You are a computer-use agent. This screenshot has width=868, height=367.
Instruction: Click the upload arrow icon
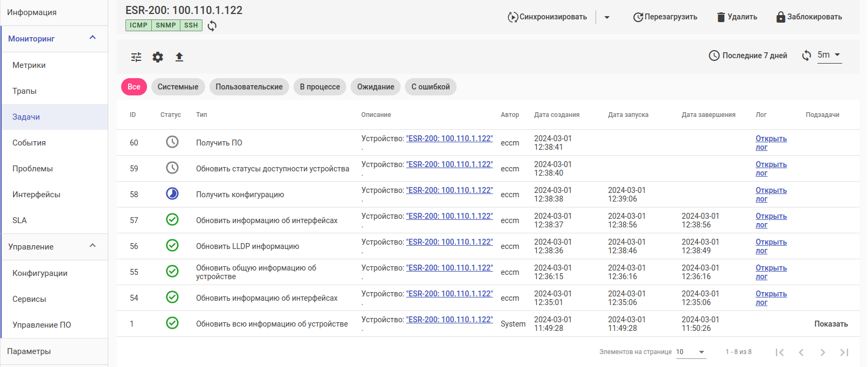[x=179, y=57]
